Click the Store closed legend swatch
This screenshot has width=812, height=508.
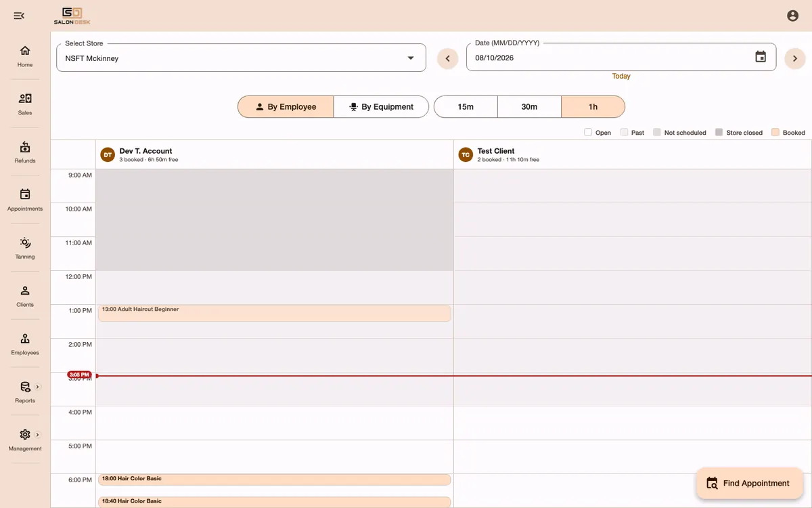click(x=719, y=133)
